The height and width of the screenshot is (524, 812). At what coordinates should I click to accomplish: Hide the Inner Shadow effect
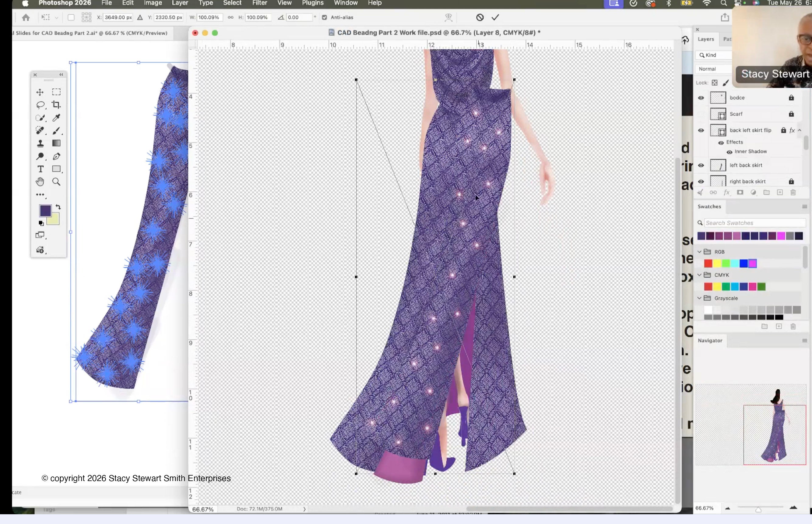[x=729, y=152]
